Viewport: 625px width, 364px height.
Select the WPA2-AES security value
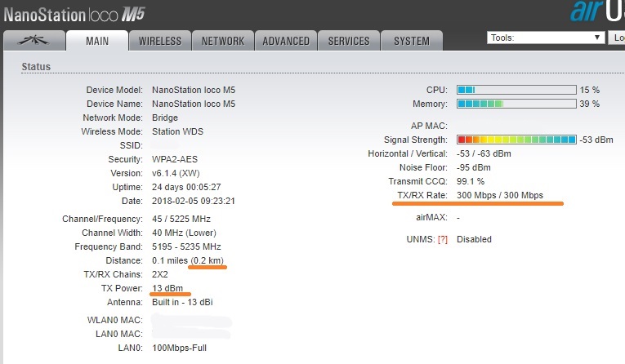175,159
